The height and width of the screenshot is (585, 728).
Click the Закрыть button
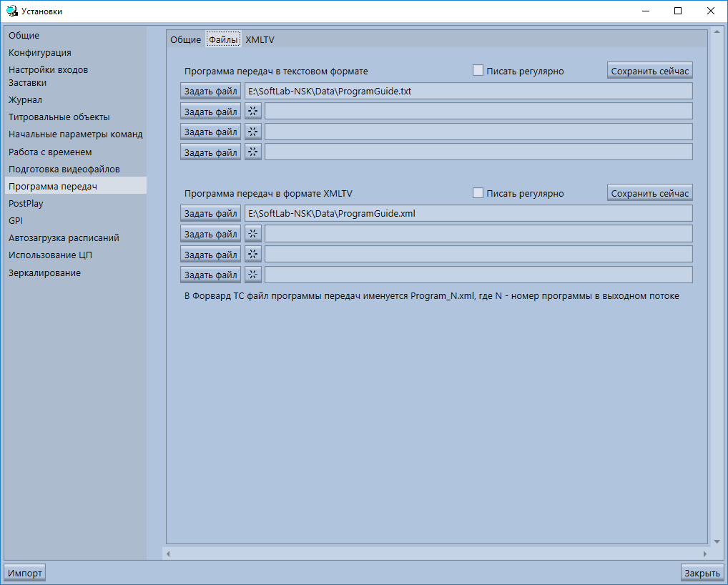click(702, 574)
